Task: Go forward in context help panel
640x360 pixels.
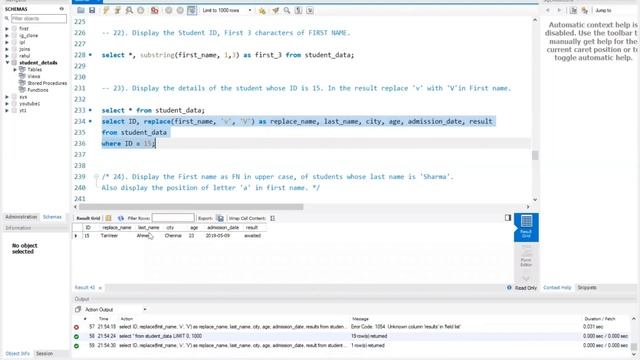Action: click(x=559, y=10)
